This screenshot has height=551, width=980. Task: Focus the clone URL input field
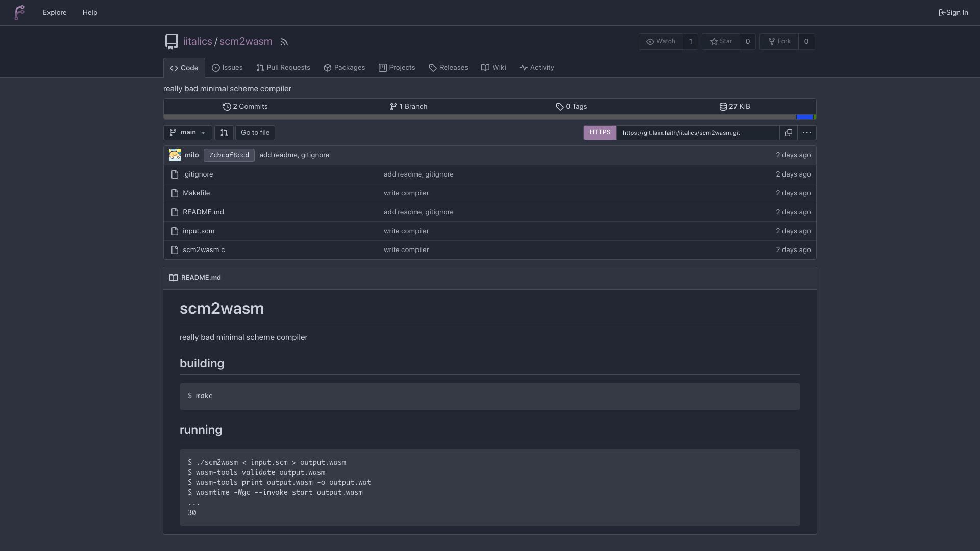coord(698,133)
